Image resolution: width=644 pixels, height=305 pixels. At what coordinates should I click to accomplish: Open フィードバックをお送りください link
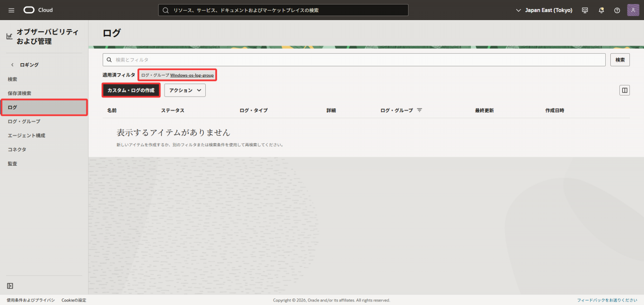(607, 300)
